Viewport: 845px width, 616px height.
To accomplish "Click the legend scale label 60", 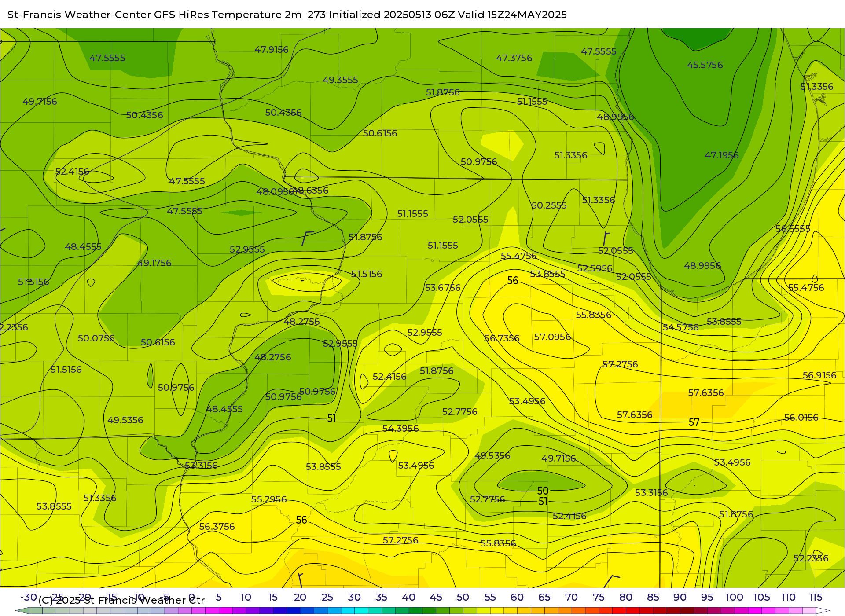I will click(x=517, y=597).
